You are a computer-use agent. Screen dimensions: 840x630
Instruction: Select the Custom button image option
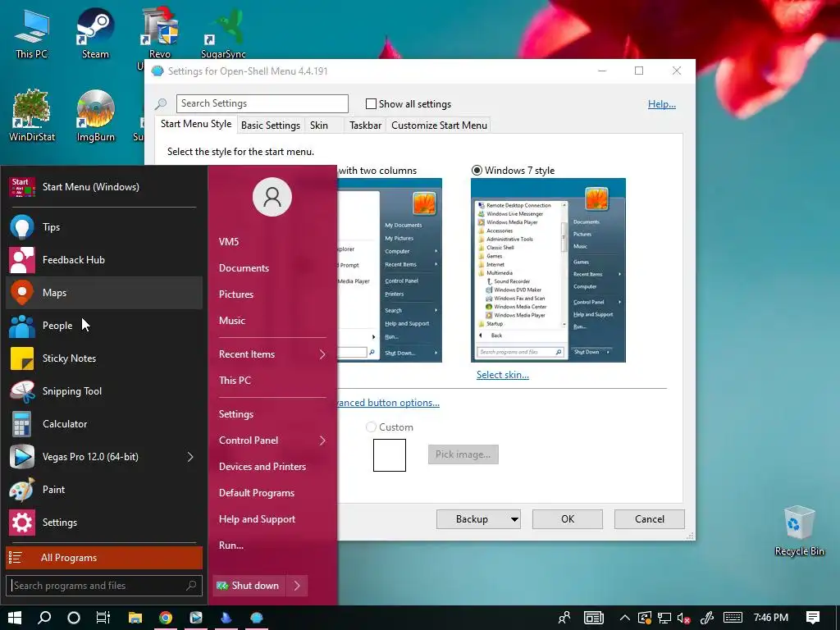click(371, 427)
